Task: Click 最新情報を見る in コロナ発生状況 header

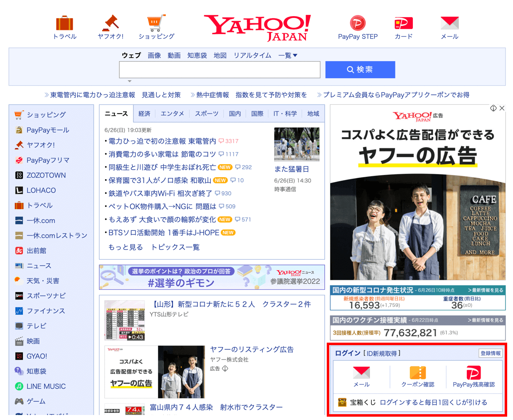Action: pyautogui.click(x=485, y=290)
